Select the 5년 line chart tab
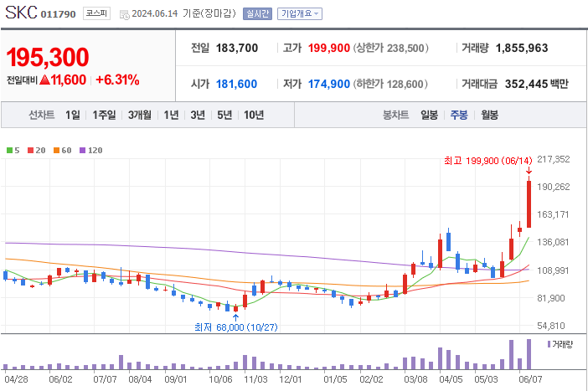Screen dimensions: 588x391 point(224,115)
